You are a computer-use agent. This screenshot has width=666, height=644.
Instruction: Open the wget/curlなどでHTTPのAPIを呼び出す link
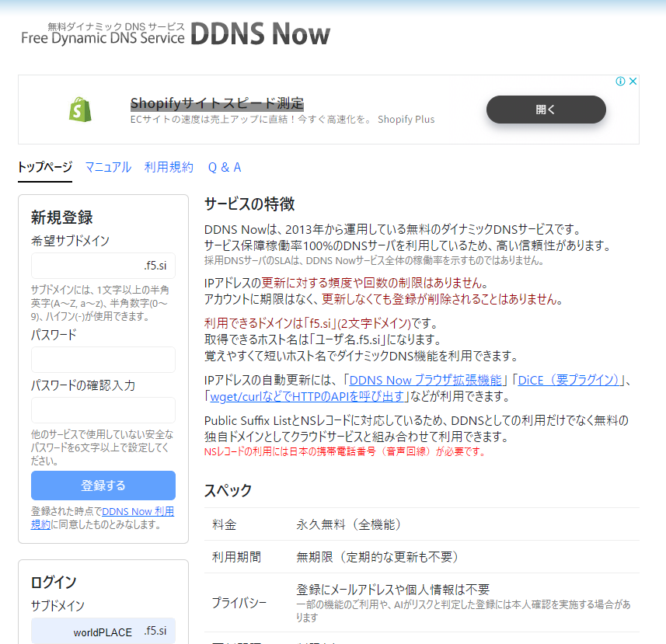307,396
